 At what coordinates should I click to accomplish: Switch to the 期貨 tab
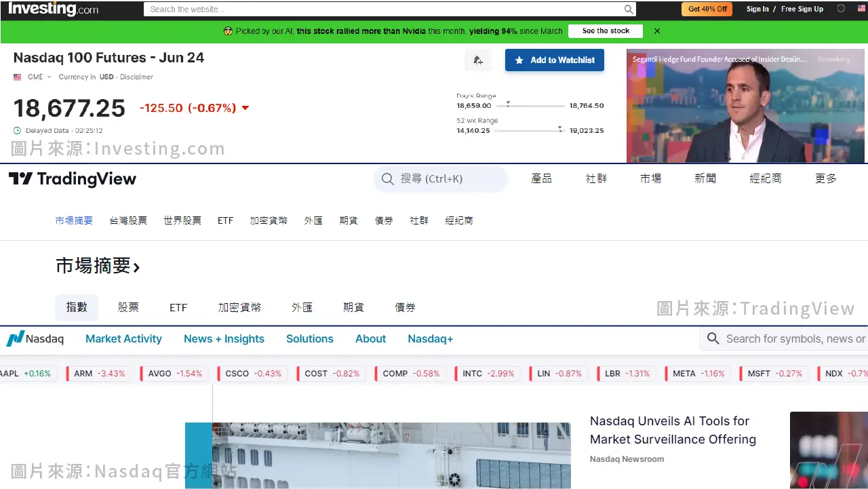353,307
